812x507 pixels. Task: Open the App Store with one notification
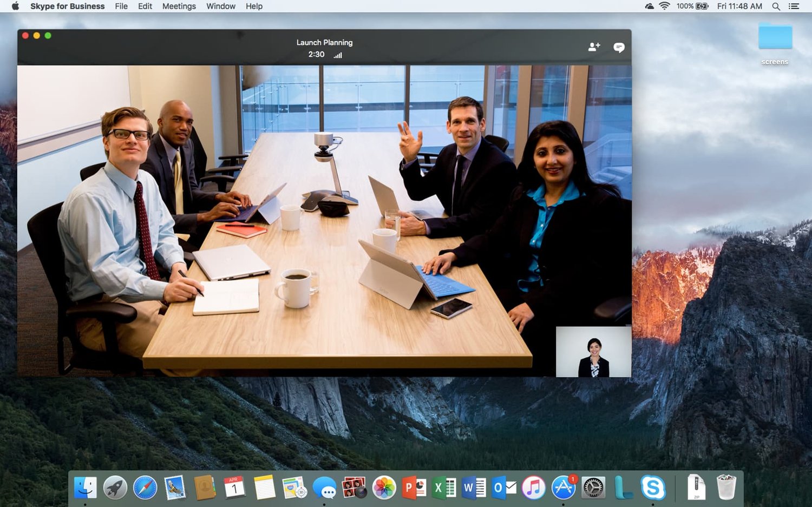coord(563,488)
